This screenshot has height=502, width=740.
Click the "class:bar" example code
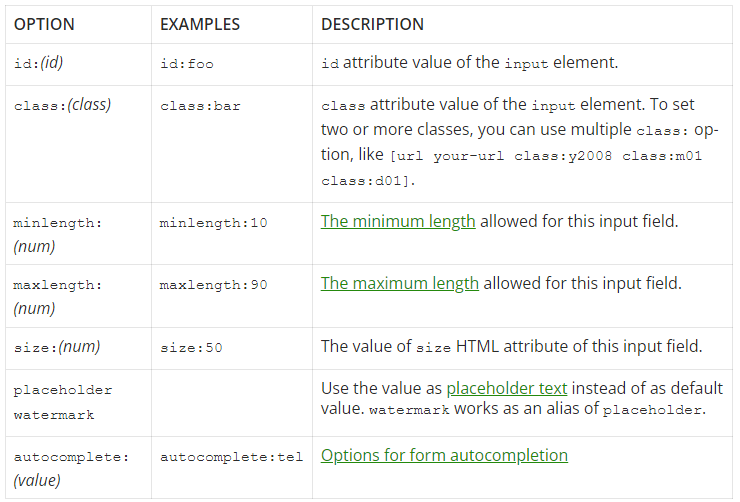coord(200,105)
